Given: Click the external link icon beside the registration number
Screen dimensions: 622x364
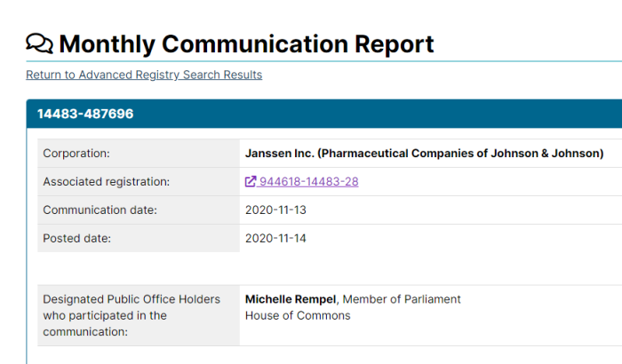Looking at the screenshot, I should 251,182.
